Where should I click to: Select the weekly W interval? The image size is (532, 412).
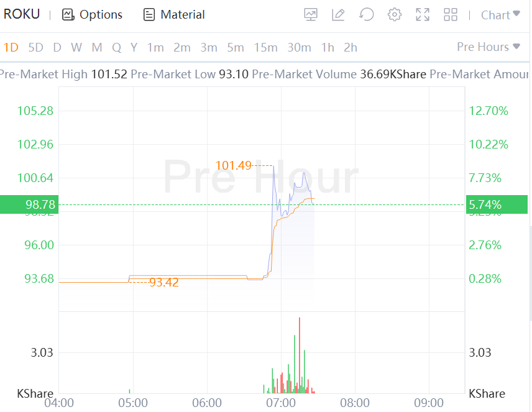(76, 47)
